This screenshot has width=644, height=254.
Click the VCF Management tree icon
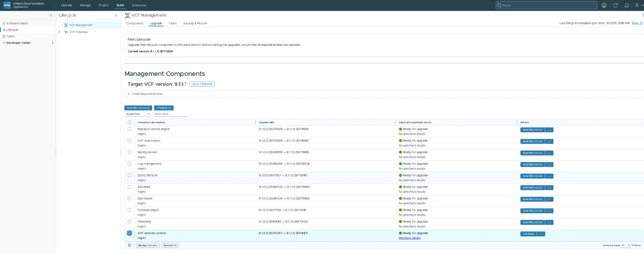coord(66,25)
